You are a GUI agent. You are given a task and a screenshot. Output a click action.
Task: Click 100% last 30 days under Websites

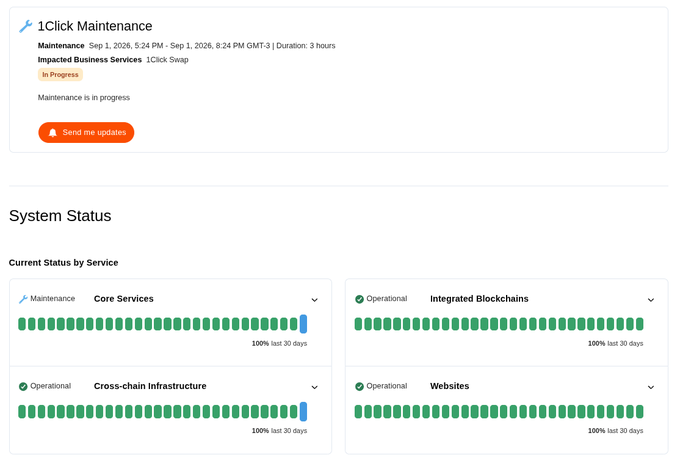pos(615,431)
